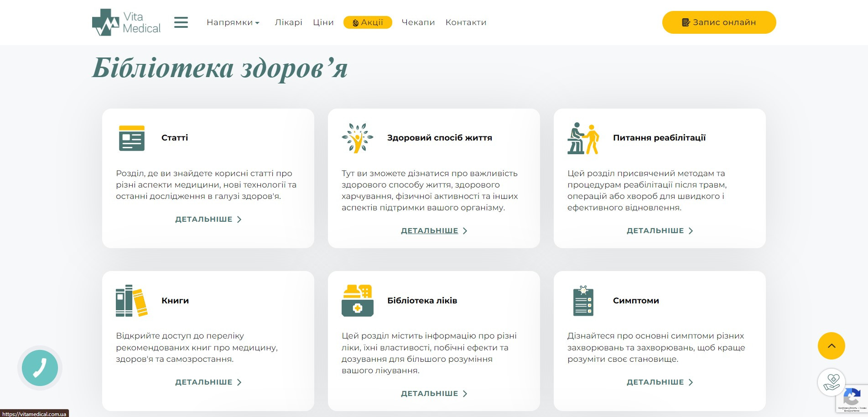Open the hamburger menu
Image resolution: width=868 pixels, height=417 pixels.
coord(181,22)
